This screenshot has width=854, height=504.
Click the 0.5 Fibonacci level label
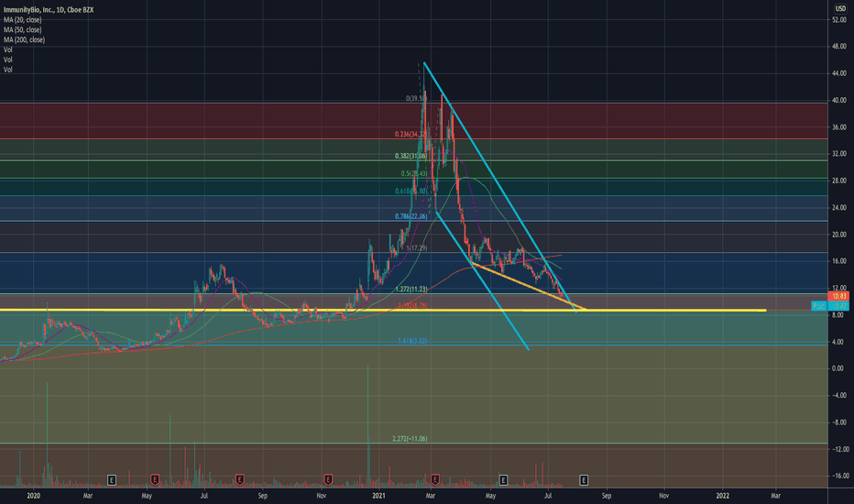coord(414,174)
